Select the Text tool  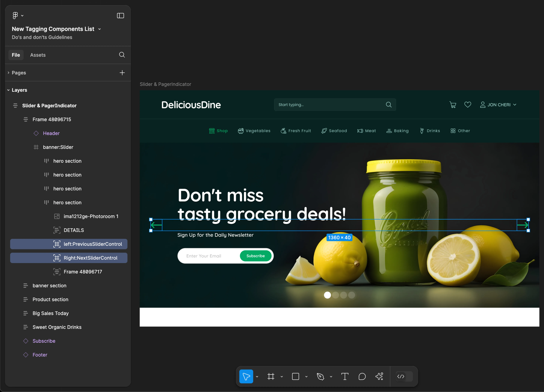[x=345, y=376]
